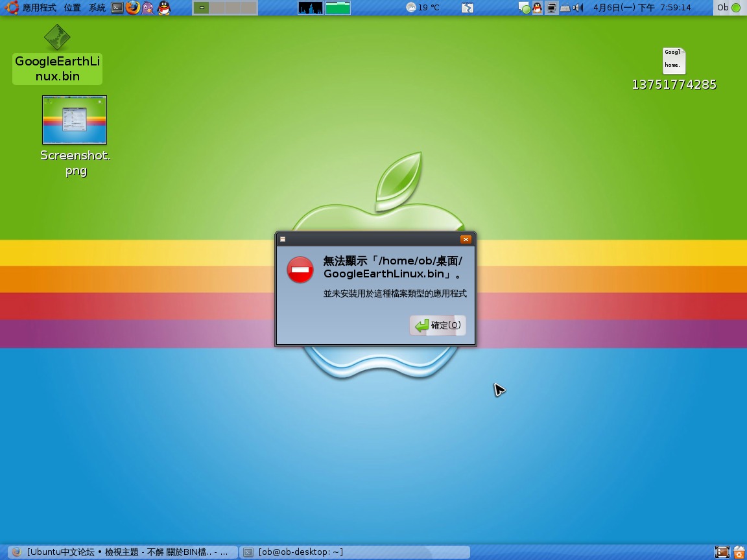Switch to the first workspace in the switcher
This screenshot has height=560, width=747.
202,8
